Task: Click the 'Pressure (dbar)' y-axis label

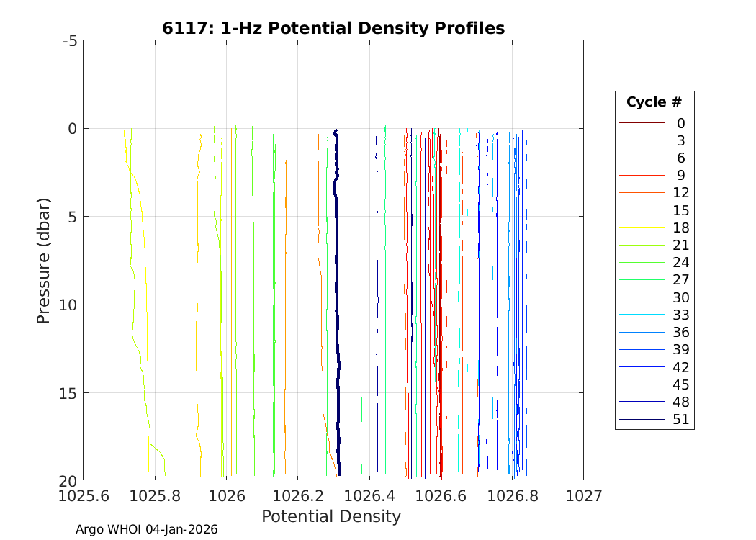Action: pyautogui.click(x=44, y=260)
